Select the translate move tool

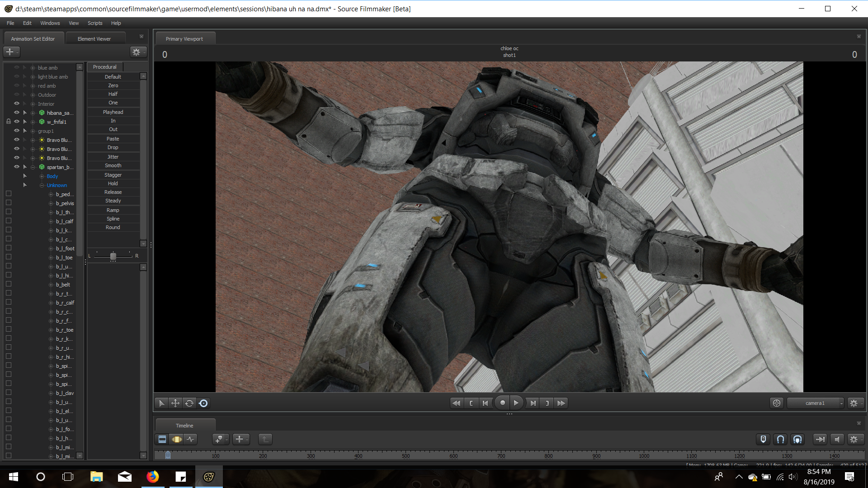point(175,403)
